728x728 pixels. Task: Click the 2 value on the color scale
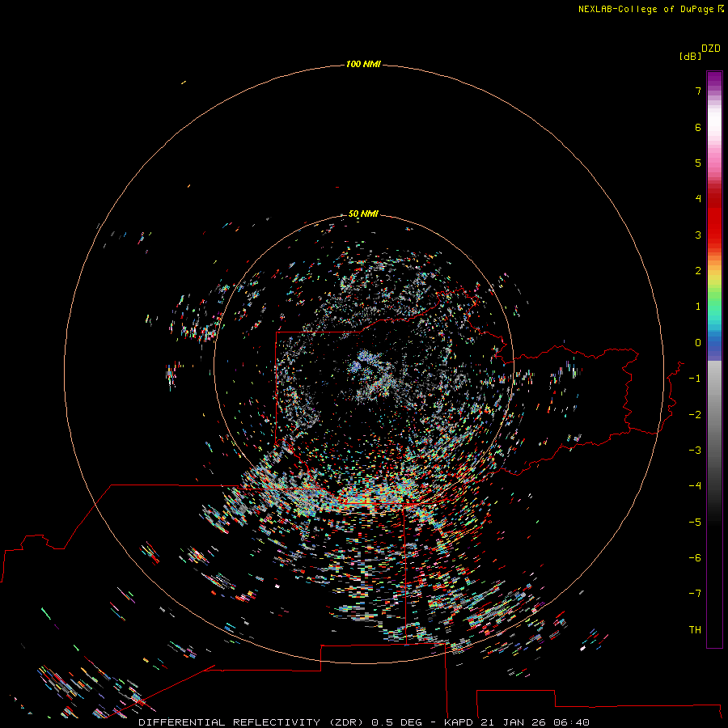pos(698,271)
